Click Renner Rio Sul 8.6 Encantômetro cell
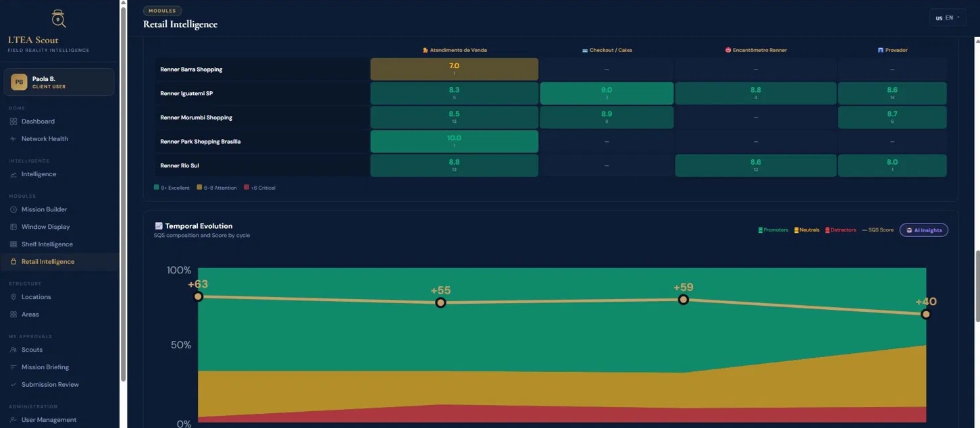Screen dimensions: 980x428 tap(756, 165)
